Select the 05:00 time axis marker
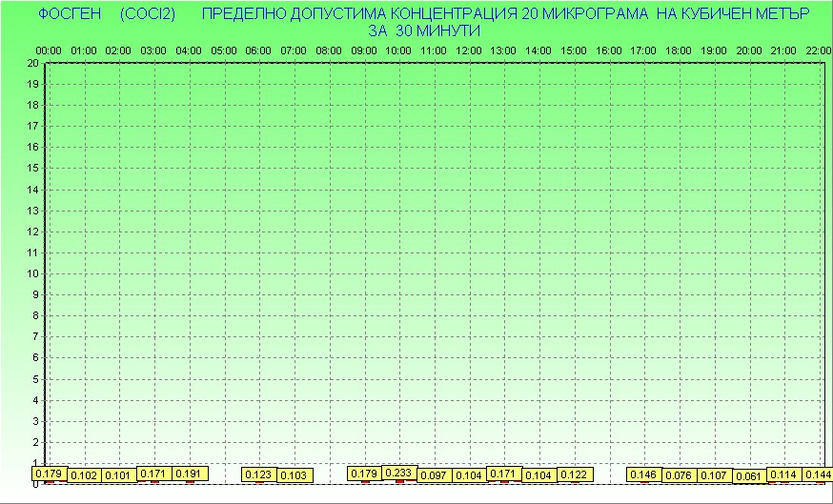The width and height of the screenshot is (833, 504). pos(224,50)
